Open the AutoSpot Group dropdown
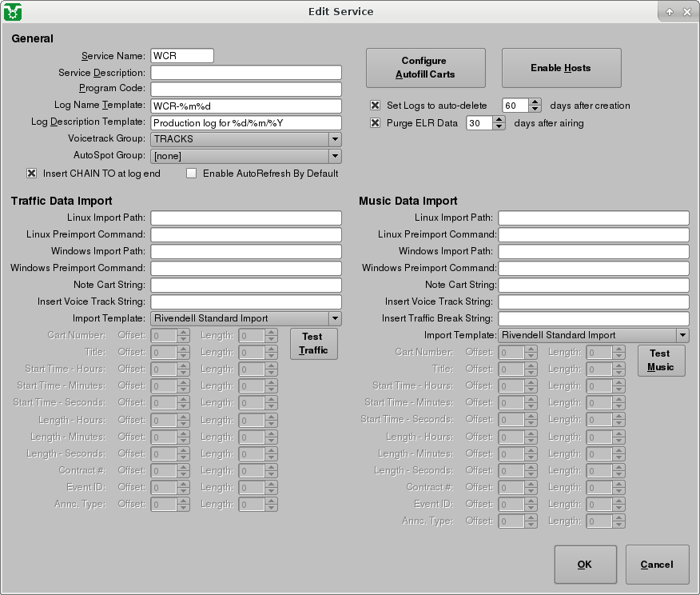Viewport: 700px width, 595px height. pyautogui.click(x=335, y=155)
